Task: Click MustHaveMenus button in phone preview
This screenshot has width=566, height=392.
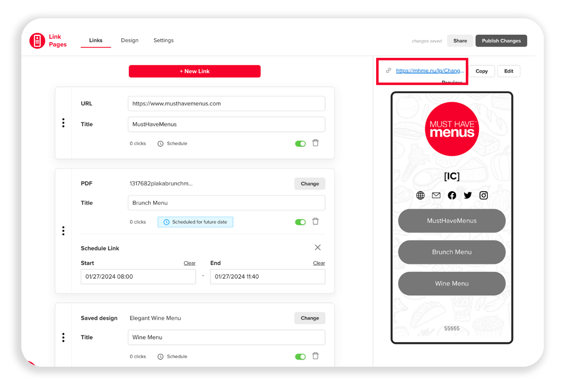Action: (x=452, y=221)
